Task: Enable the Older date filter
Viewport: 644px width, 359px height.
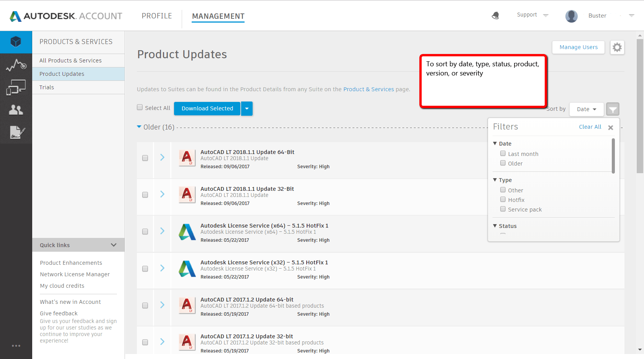Action: [503, 163]
